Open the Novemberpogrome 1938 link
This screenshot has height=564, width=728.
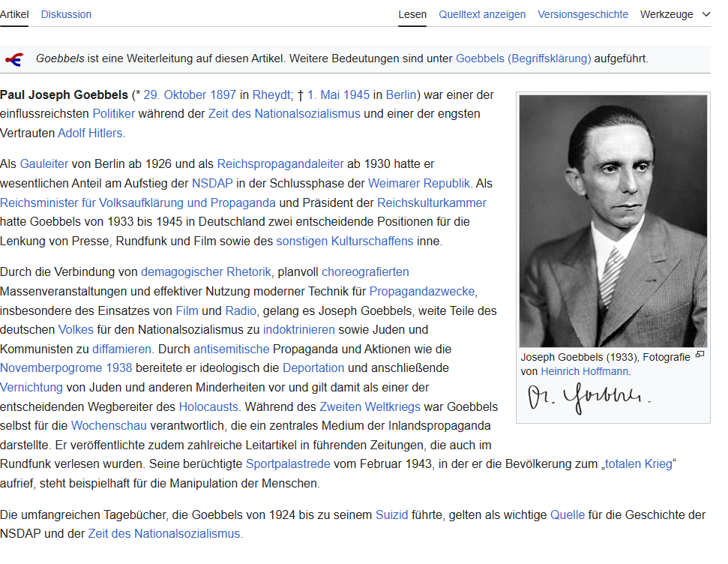tap(66, 367)
